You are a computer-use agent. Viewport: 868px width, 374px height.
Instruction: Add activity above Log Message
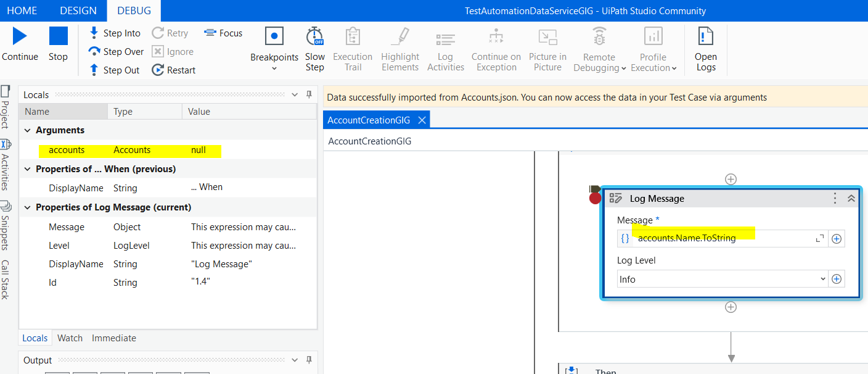[x=731, y=179]
